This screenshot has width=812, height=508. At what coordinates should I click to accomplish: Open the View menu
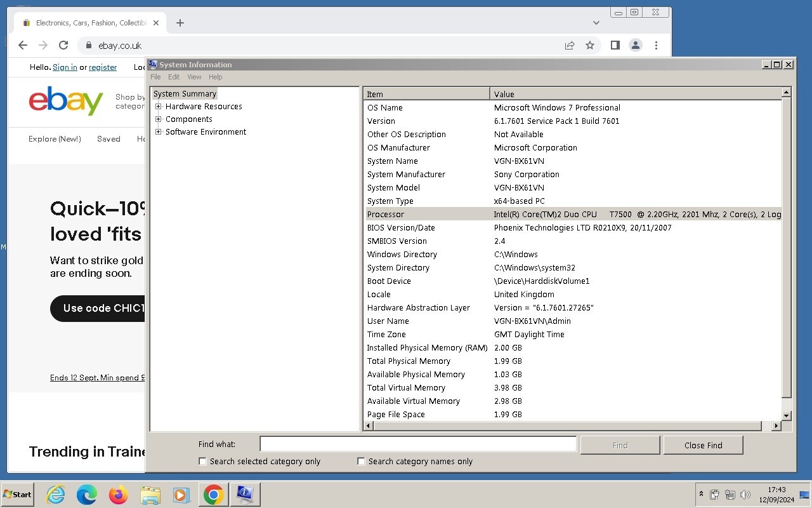click(x=194, y=77)
